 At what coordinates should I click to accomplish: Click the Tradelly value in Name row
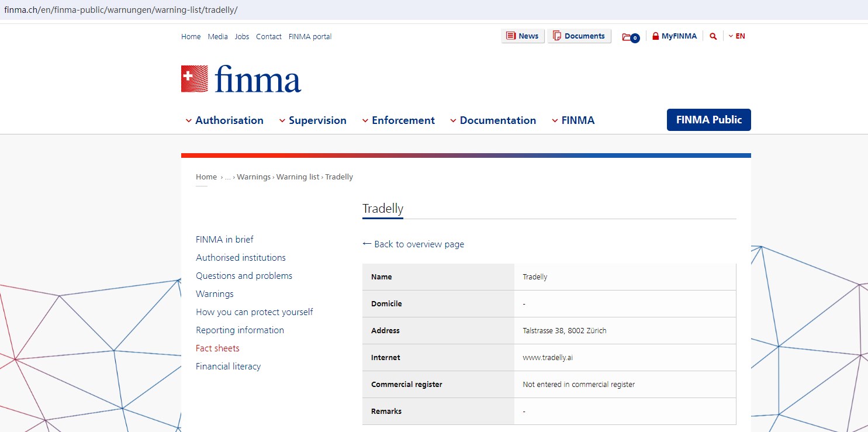[x=535, y=277]
